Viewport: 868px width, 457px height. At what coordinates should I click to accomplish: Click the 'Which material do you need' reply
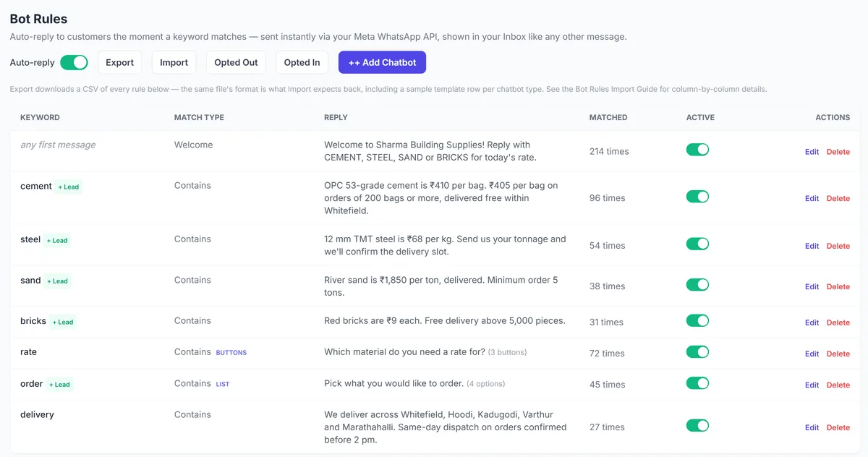[x=425, y=352]
